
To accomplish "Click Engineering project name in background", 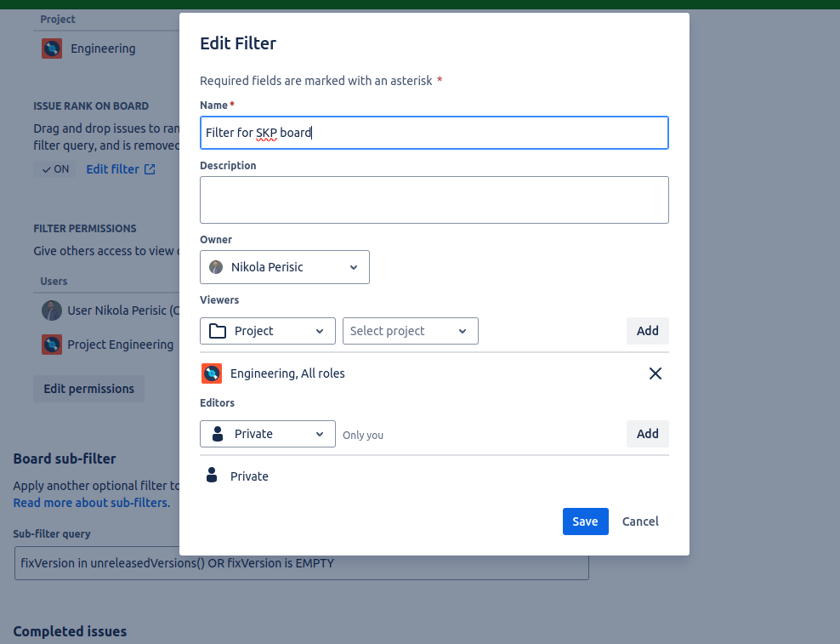I will [x=103, y=48].
